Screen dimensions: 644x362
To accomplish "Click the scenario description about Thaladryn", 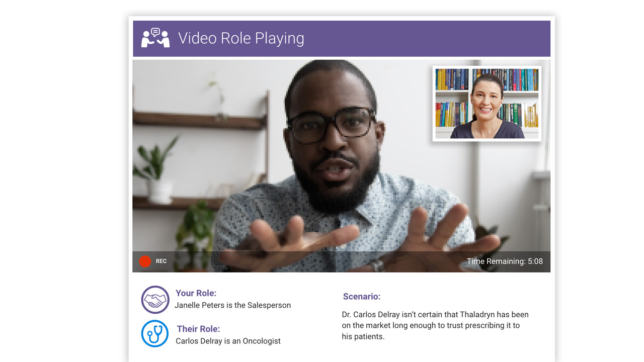I will 435,325.
